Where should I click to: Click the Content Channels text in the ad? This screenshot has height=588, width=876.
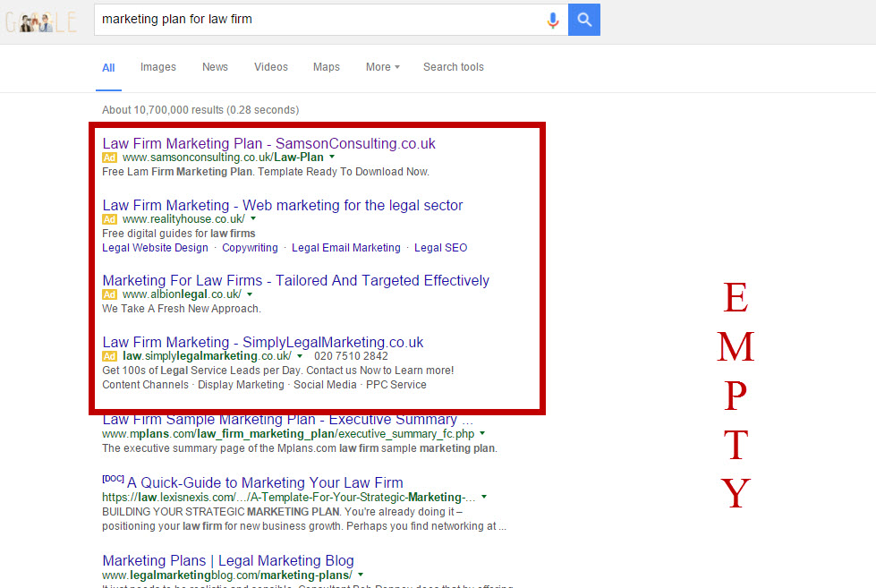145,385
